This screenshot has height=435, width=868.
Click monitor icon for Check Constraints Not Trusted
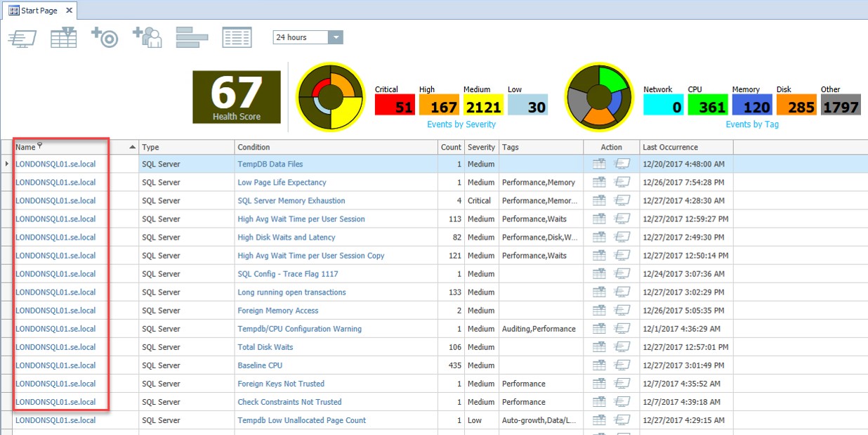(622, 401)
